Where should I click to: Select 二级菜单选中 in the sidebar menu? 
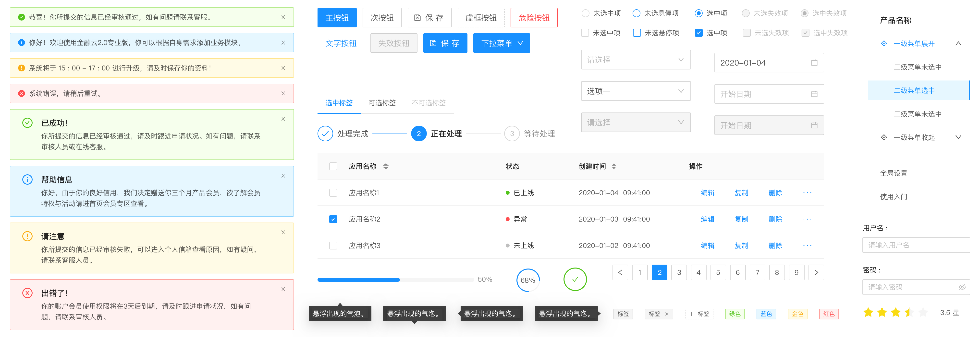point(914,90)
